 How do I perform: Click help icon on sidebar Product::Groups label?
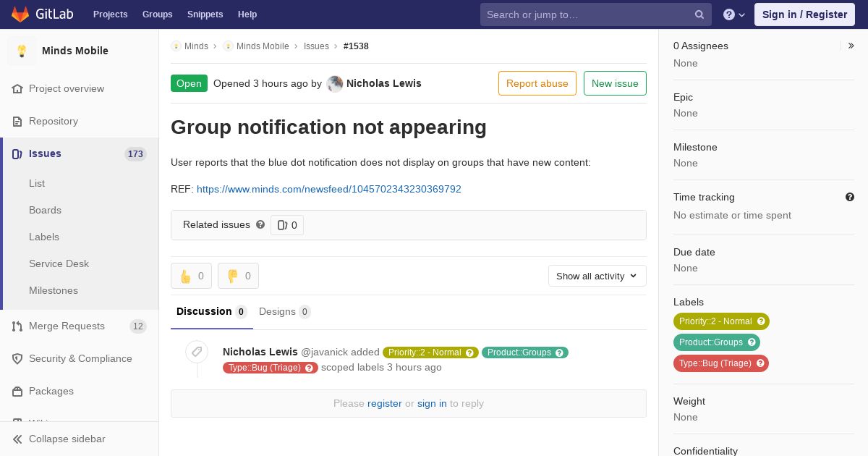click(752, 342)
